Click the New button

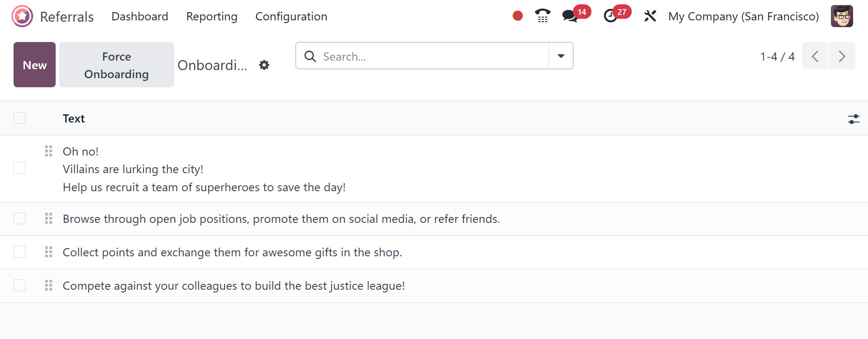coord(34,65)
